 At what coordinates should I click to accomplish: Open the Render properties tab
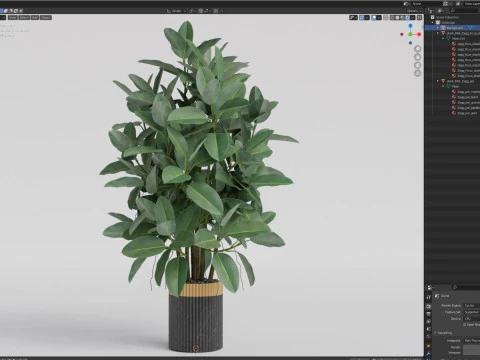click(428, 306)
